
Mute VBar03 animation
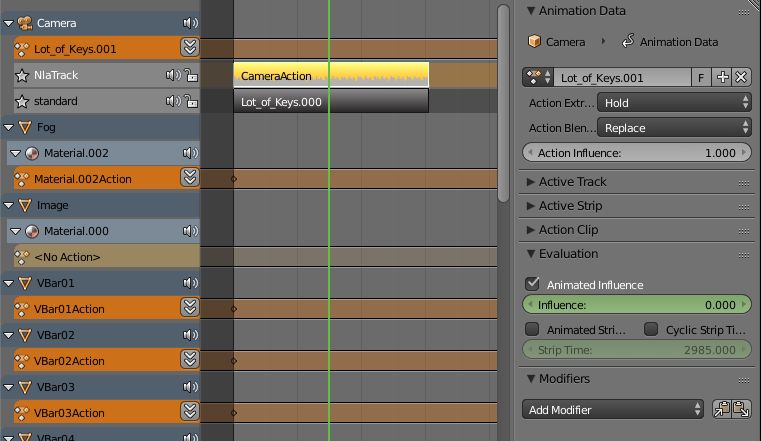click(x=190, y=387)
